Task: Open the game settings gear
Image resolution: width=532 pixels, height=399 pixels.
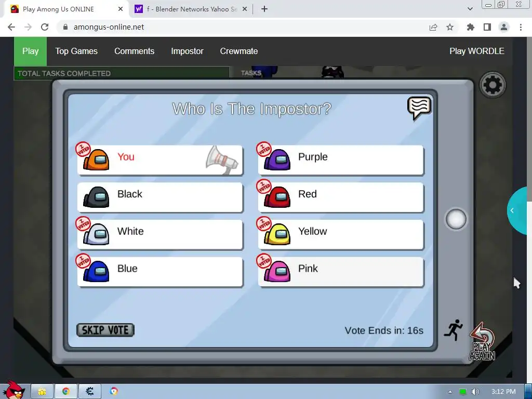Action: point(493,85)
